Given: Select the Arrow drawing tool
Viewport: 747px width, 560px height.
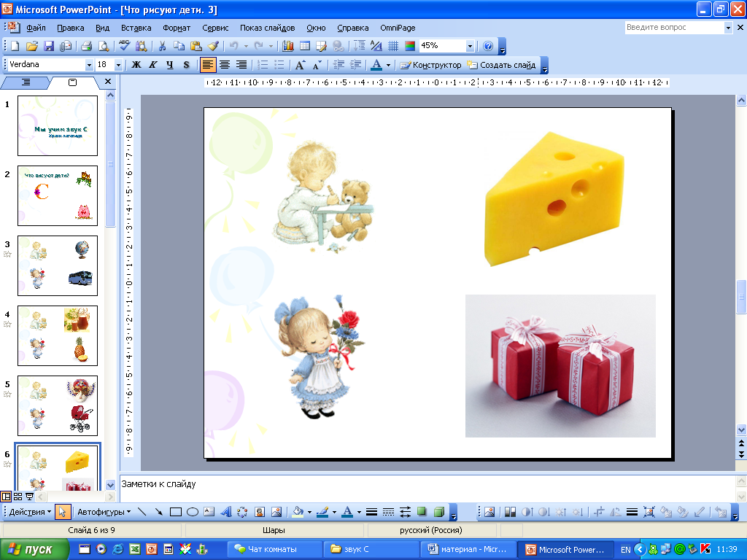Looking at the screenshot, I should tap(158, 512).
